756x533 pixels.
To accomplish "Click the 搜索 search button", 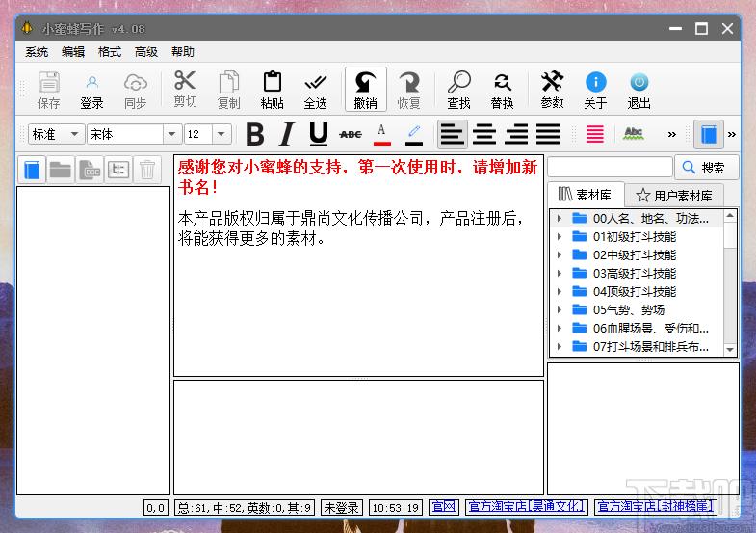I will point(705,167).
